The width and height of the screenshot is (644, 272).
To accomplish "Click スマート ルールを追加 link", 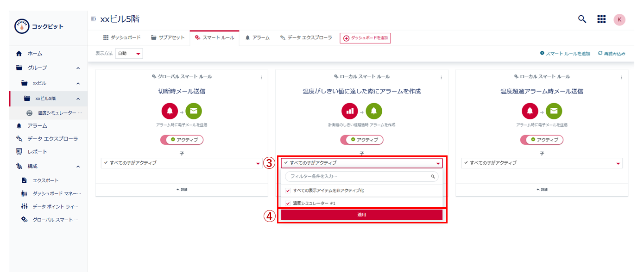I will click(x=565, y=54).
